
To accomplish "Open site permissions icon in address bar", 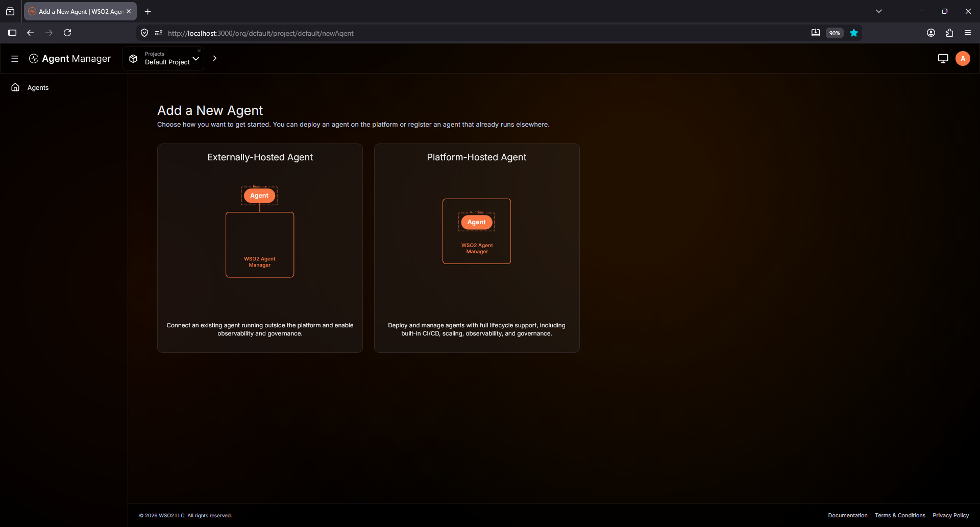I will click(159, 33).
